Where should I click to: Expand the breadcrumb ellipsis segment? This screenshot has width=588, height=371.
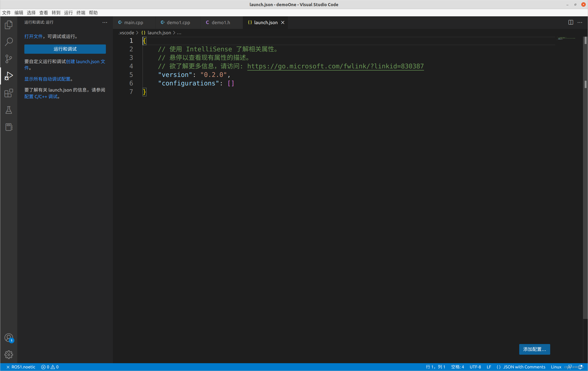[x=179, y=33]
